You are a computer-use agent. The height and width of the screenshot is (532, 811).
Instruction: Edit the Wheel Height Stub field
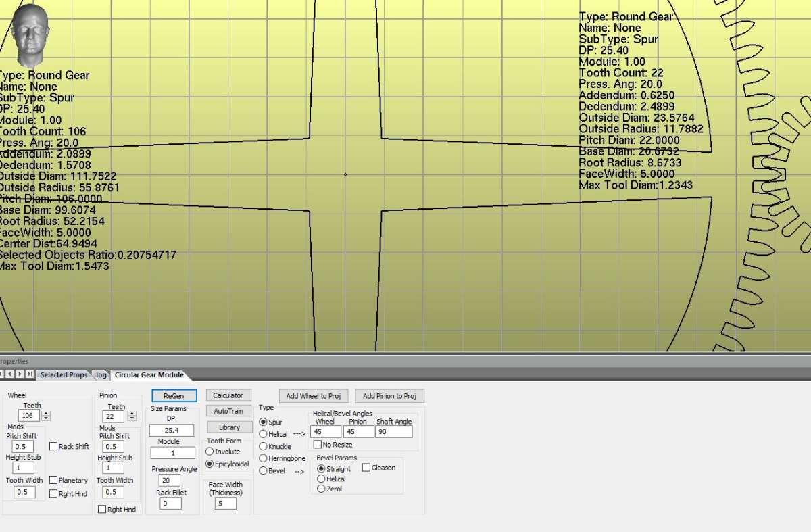point(23,468)
